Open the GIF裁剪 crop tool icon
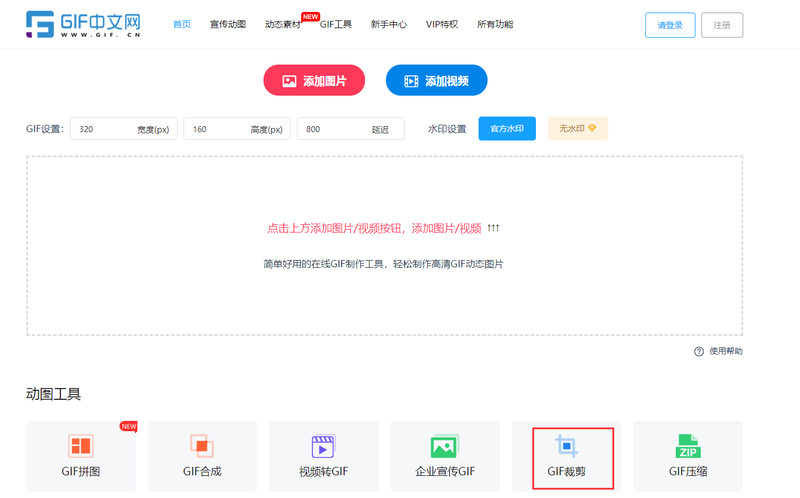 (x=566, y=446)
